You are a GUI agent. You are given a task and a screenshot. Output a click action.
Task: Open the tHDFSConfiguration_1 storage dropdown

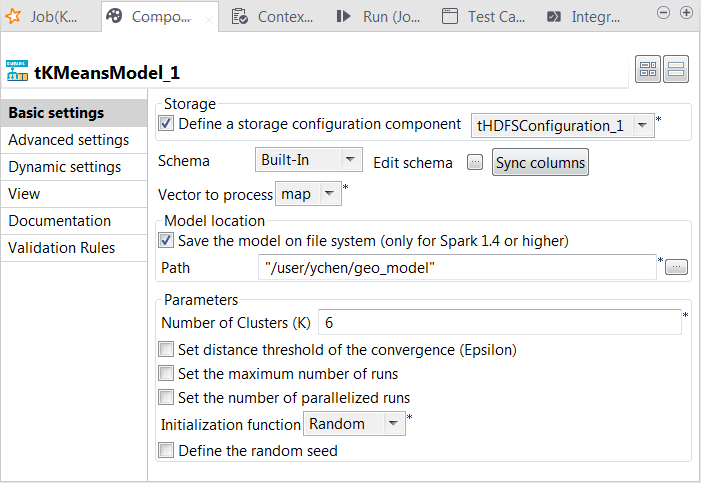(x=642, y=126)
